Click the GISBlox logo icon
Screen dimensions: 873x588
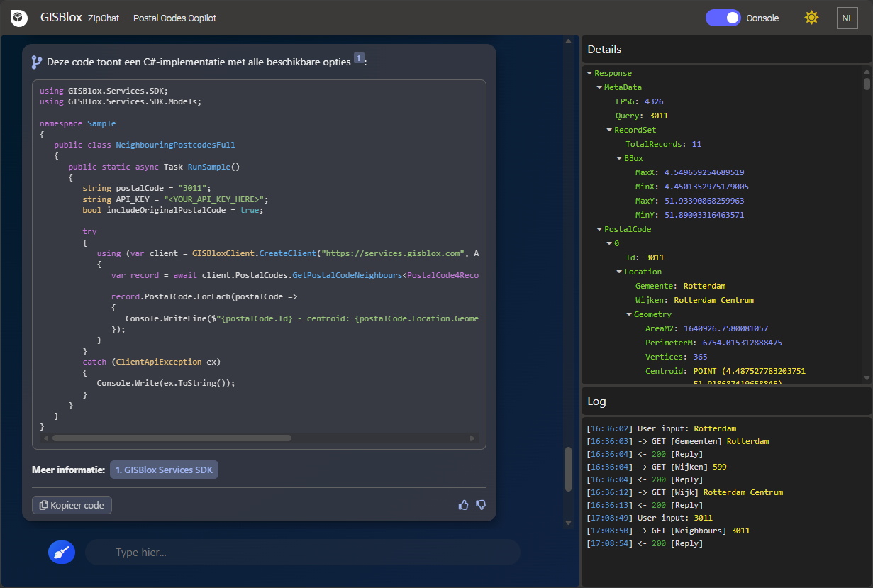tap(19, 18)
